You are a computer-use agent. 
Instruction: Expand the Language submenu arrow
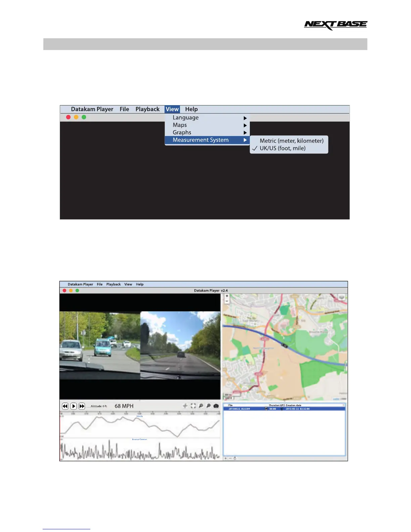point(245,118)
